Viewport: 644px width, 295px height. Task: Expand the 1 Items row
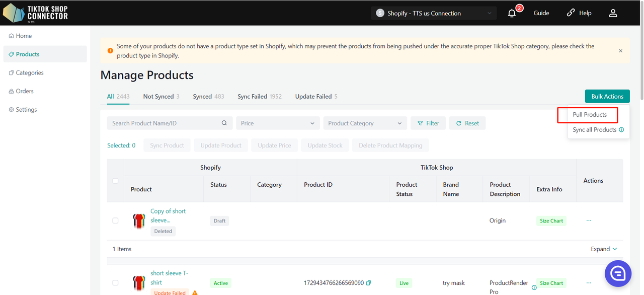point(604,249)
